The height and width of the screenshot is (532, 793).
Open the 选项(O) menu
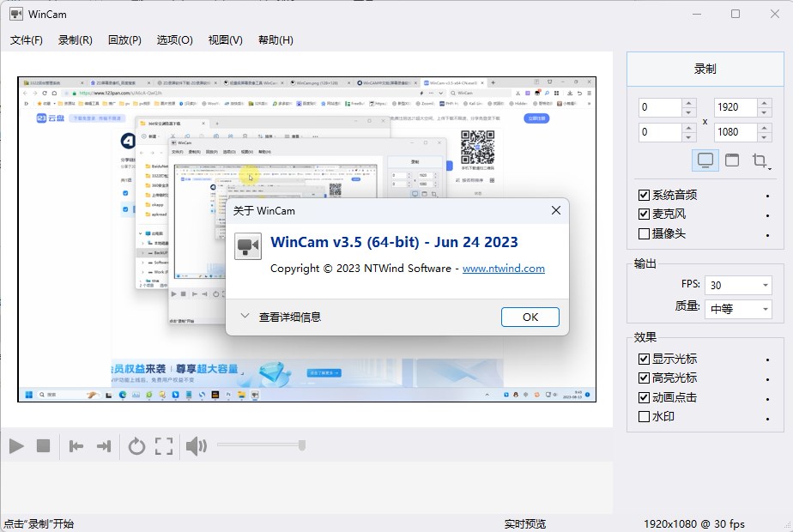coord(174,39)
